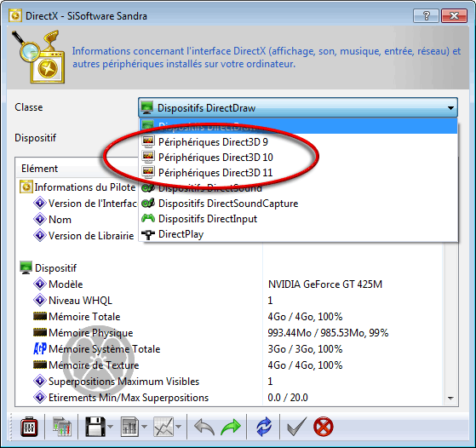Click the red cancel X icon

point(324,427)
